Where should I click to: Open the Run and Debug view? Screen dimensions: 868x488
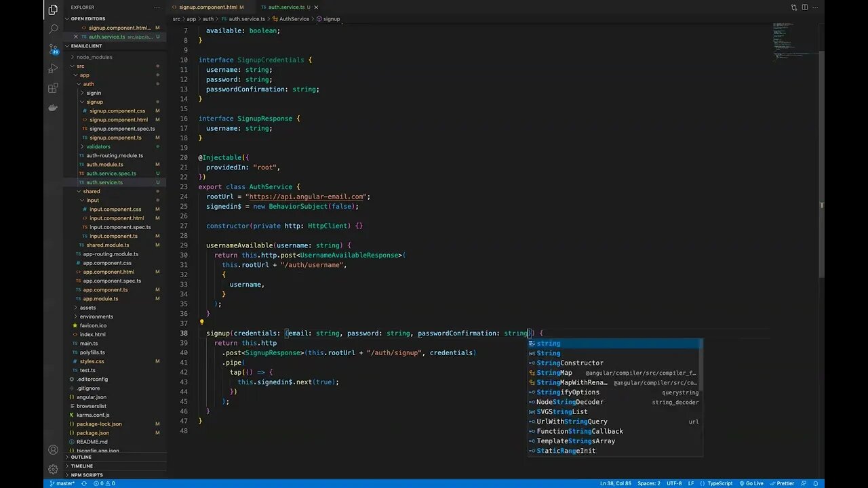point(53,68)
